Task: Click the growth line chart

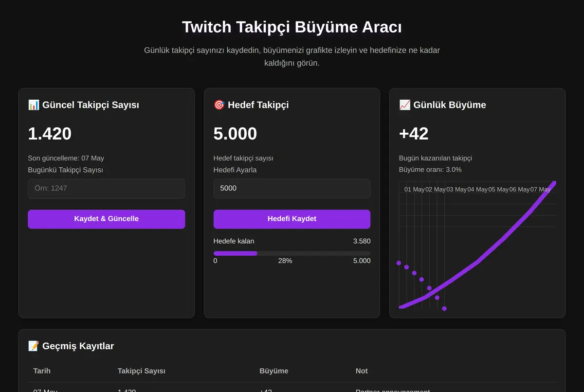Action: pos(477,245)
